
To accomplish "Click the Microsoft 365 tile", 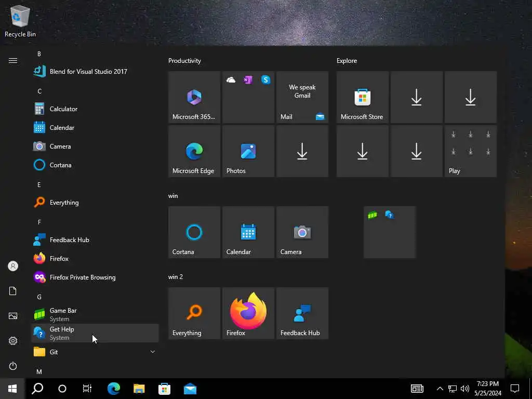I will (194, 97).
